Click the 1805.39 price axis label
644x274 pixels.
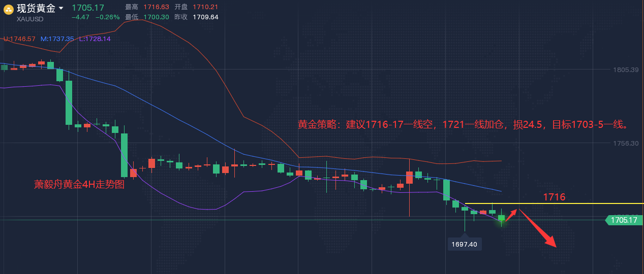625,70
